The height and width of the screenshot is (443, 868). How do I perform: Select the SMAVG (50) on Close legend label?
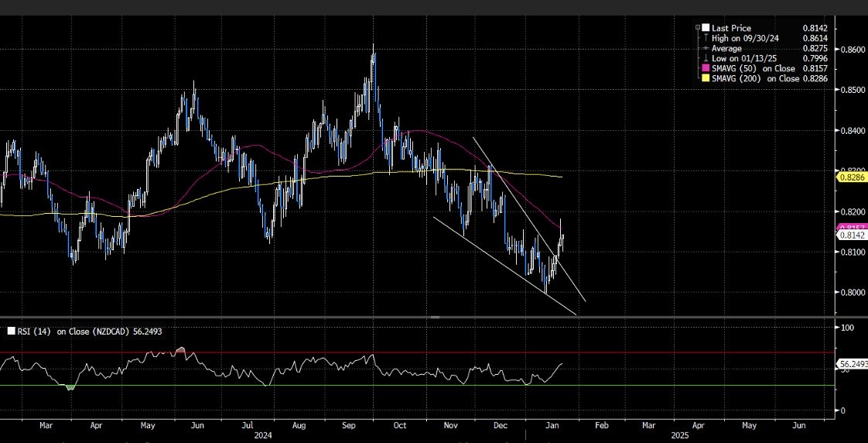point(752,68)
